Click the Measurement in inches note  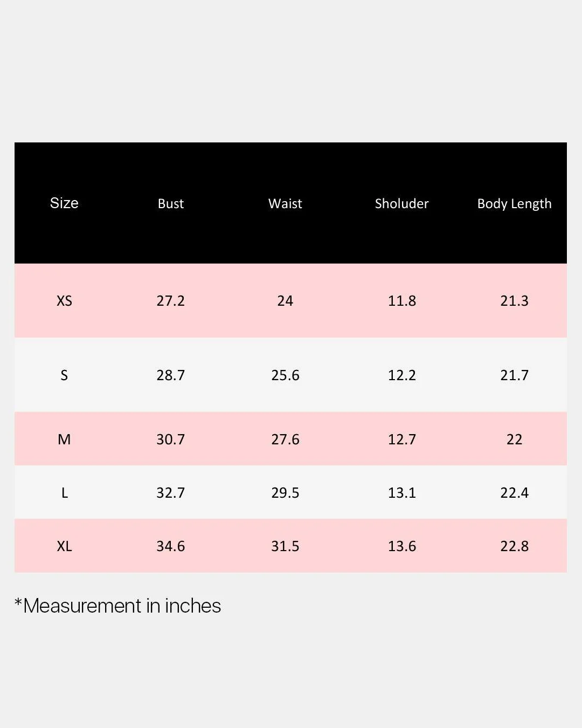[117, 606]
